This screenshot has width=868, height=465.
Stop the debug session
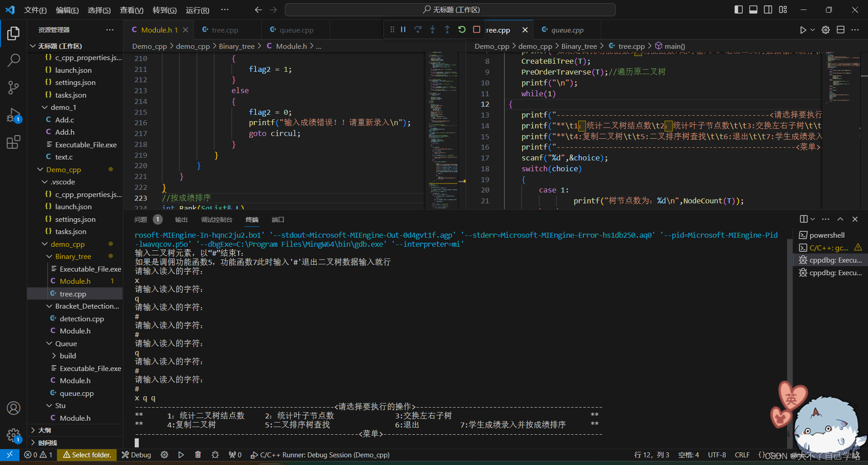coord(476,29)
